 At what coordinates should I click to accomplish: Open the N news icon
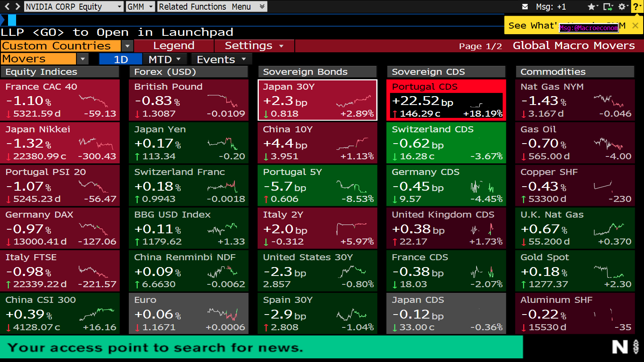pyautogui.click(x=620, y=347)
